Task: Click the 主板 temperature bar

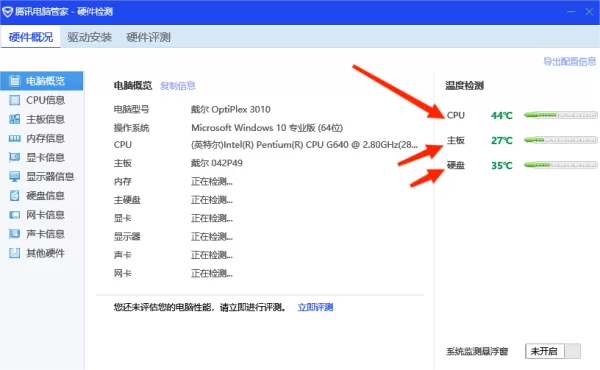Action: coord(561,140)
